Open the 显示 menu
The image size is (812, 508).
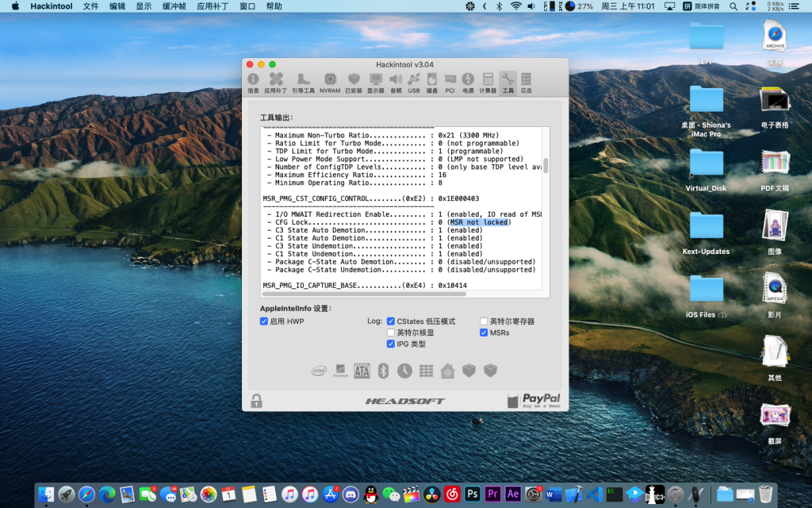(x=144, y=6)
